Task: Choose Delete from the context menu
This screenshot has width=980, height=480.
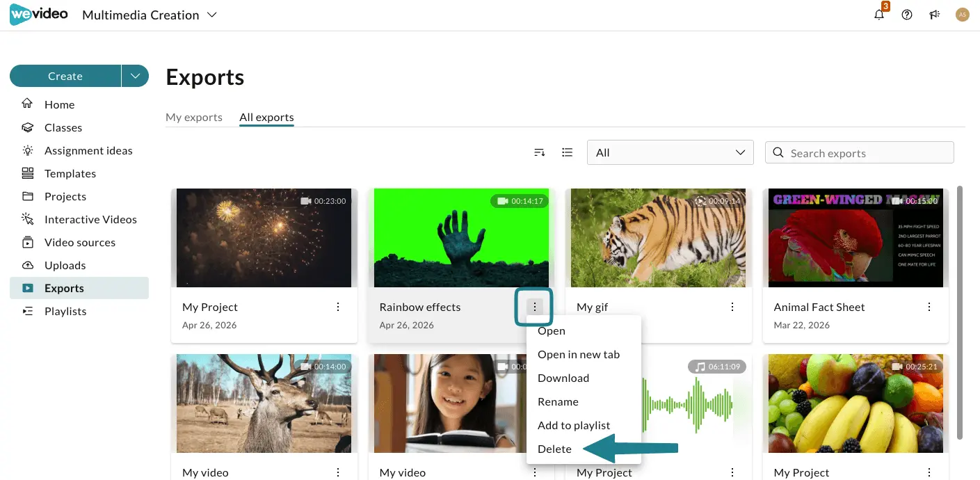Action: [584, 449]
